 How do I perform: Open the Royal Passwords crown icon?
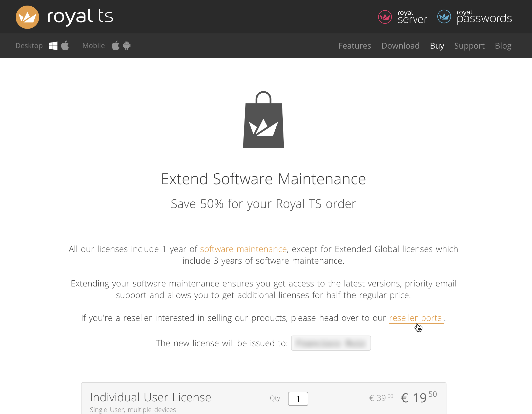click(x=444, y=17)
